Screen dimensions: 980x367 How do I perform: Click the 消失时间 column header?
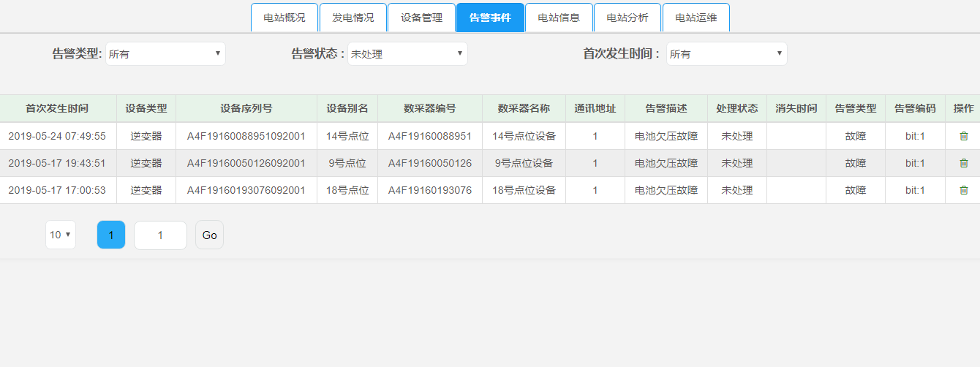(796, 108)
